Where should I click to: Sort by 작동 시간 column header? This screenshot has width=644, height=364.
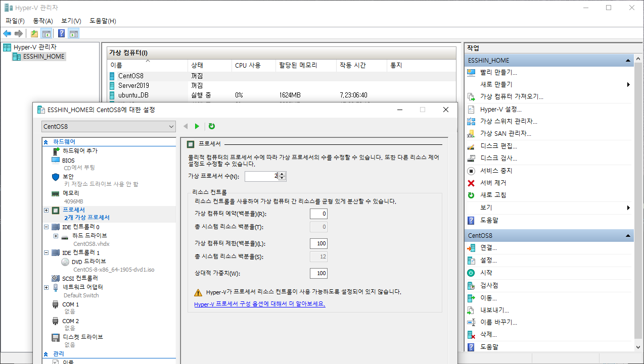click(361, 66)
